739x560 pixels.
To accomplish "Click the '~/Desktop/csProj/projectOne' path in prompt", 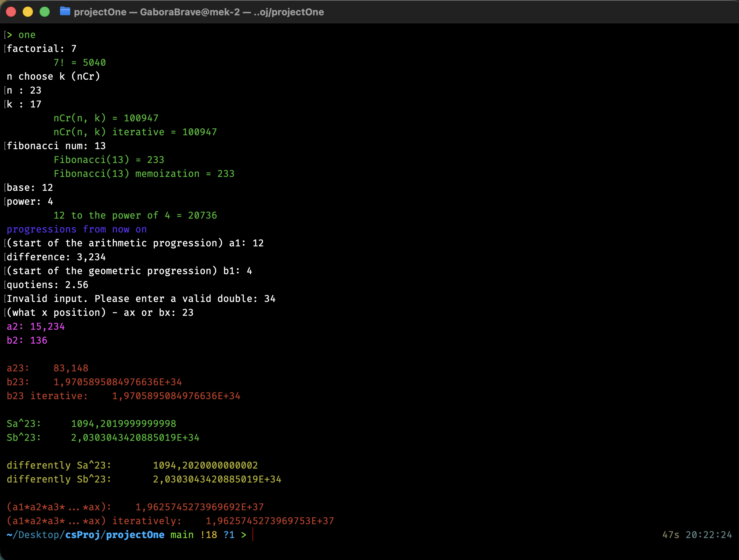I will tap(85, 535).
